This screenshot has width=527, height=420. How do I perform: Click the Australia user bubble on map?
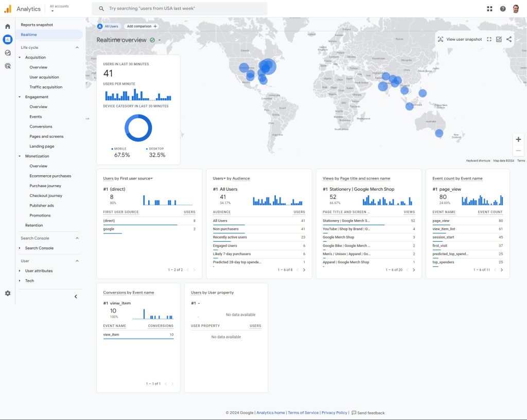439,133
